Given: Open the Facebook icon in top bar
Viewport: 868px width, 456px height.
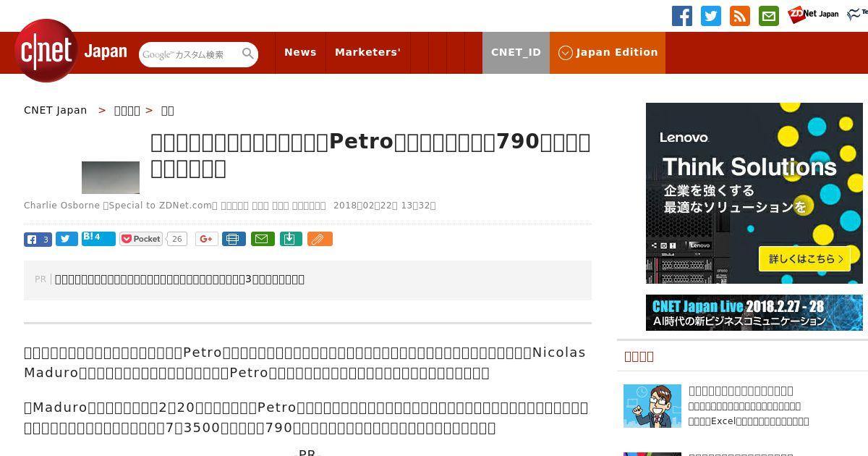Looking at the screenshot, I should (x=682, y=16).
